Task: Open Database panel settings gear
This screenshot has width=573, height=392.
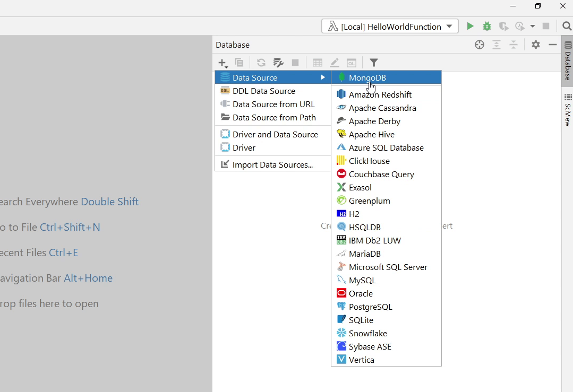Action: (536, 45)
